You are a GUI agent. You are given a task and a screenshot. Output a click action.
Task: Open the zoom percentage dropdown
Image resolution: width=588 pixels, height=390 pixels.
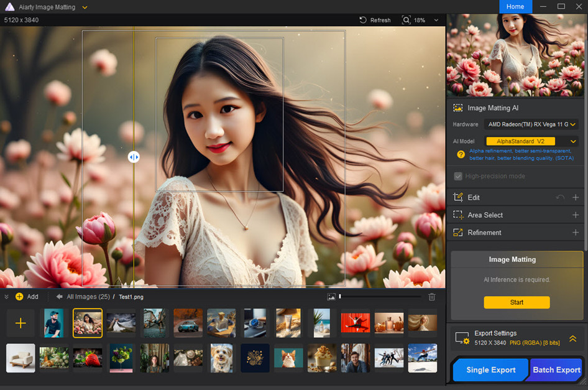[x=436, y=20]
